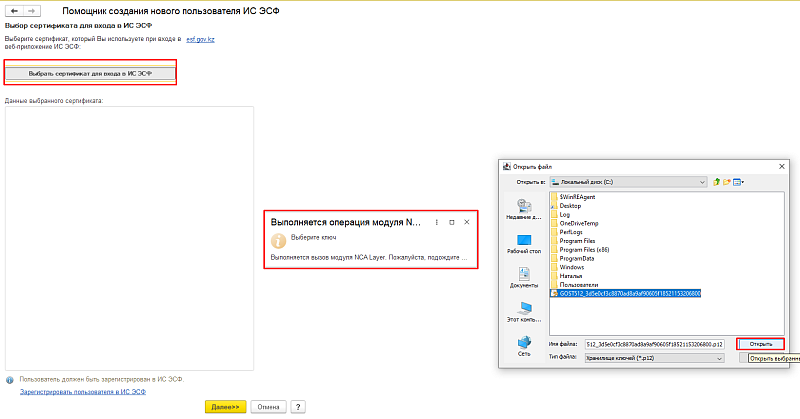
Task: Click 'Выбрать сертификат для входа в ИС ЭСФ'
Action: (90, 73)
